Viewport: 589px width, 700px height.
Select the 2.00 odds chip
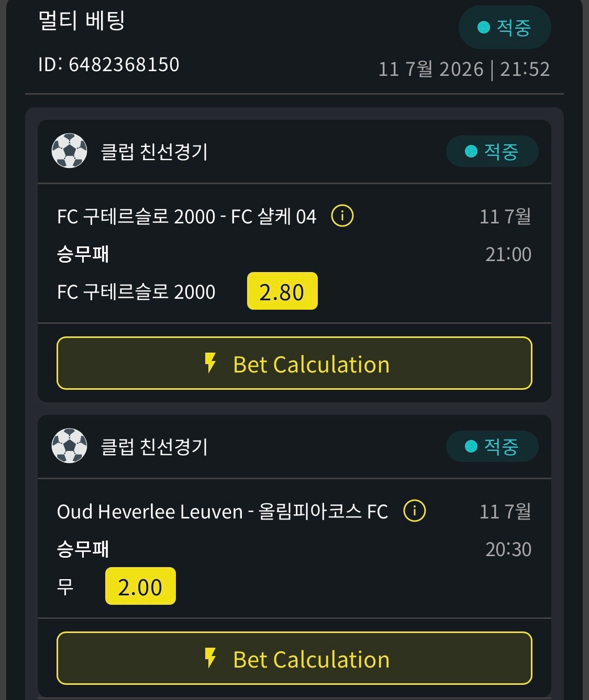pos(140,586)
